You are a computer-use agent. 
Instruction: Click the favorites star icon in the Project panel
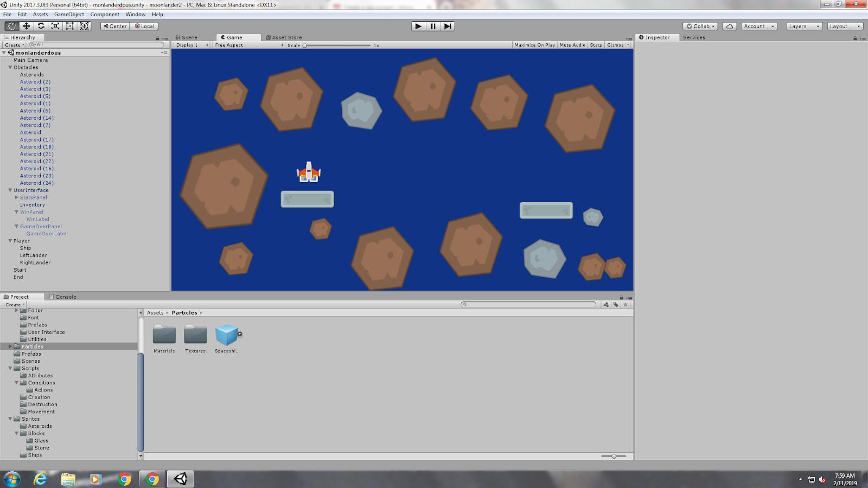pyautogui.click(x=626, y=305)
